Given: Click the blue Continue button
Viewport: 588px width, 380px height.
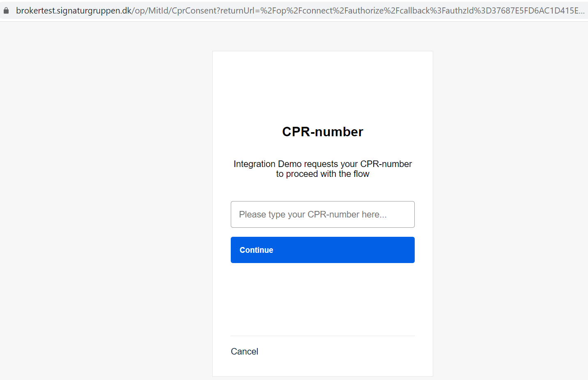Looking at the screenshot, I should point(322,250).
